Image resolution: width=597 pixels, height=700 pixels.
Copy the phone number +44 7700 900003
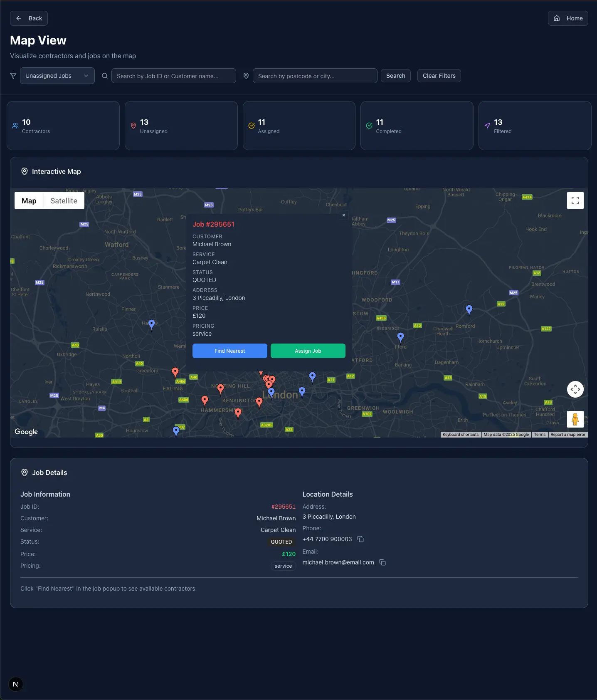tap(361, 539)
